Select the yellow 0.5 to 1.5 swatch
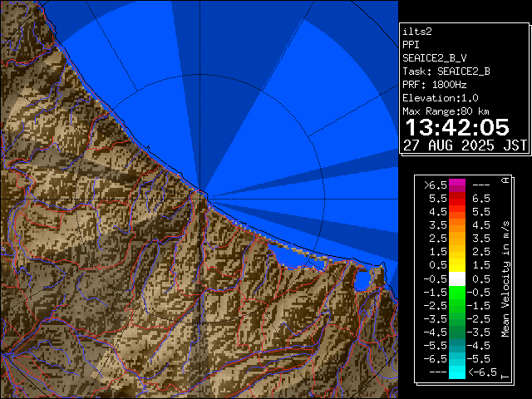 [x=456, y=265]
